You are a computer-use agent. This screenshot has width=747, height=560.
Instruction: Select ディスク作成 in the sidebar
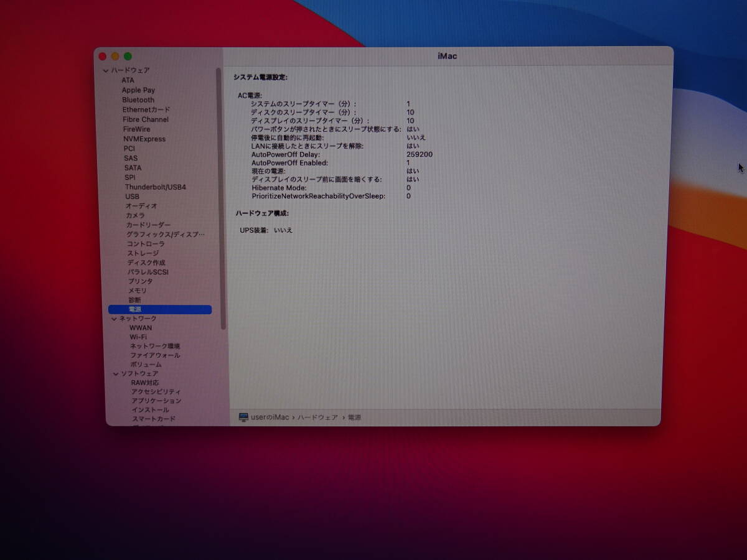pyautogui.click(x=146, y=263)
